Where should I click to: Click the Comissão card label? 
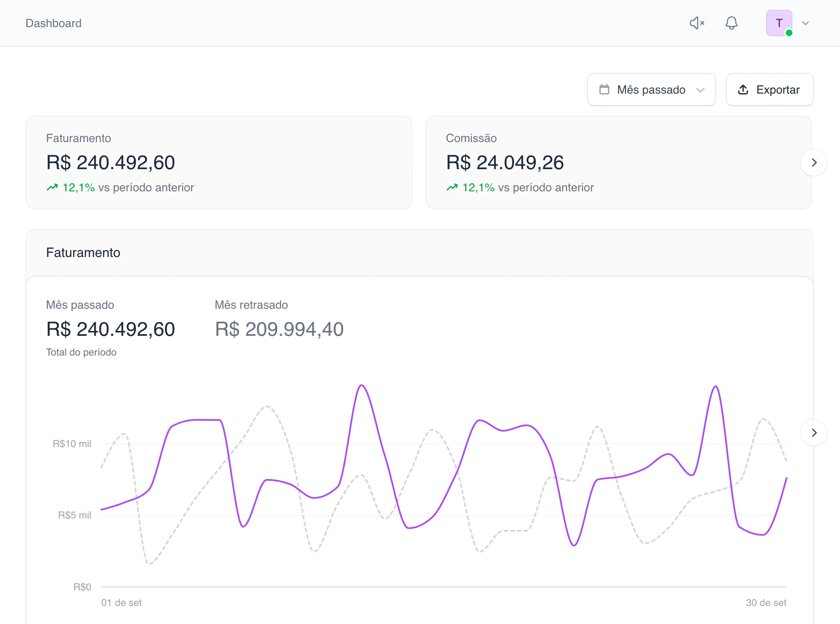click(x=471, y=138)
